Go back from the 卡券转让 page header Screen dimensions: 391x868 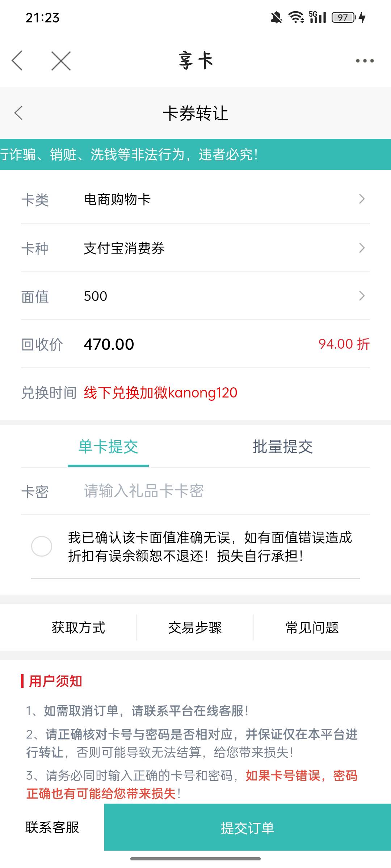(x=18, y=113)
